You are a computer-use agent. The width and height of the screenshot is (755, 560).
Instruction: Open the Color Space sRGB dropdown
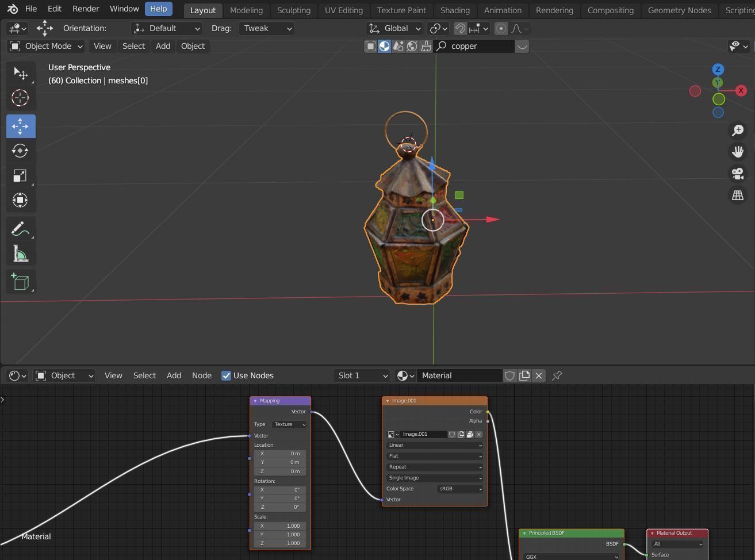tap(460, 489)
